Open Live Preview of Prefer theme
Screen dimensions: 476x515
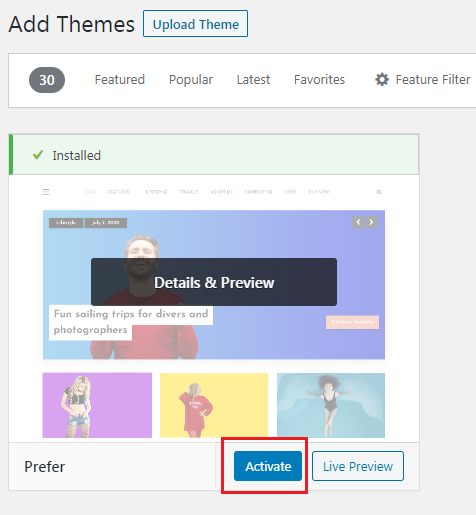tap(358, 466)
